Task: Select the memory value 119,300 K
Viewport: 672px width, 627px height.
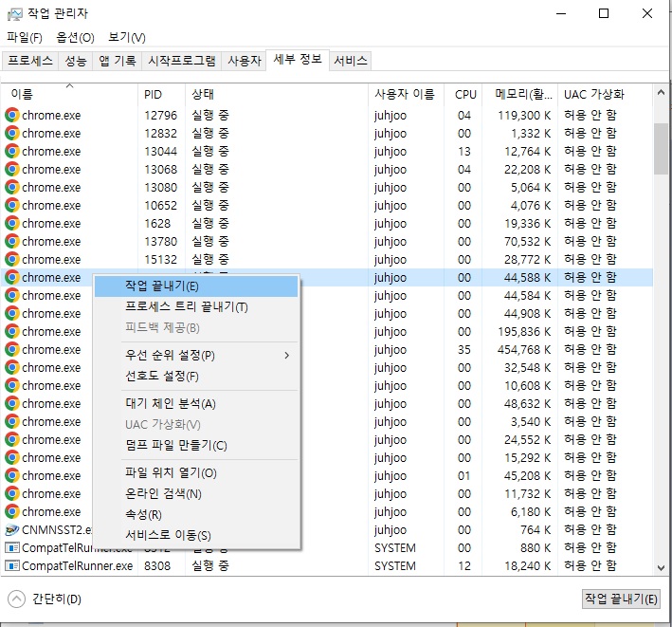Action: [524, 115]
